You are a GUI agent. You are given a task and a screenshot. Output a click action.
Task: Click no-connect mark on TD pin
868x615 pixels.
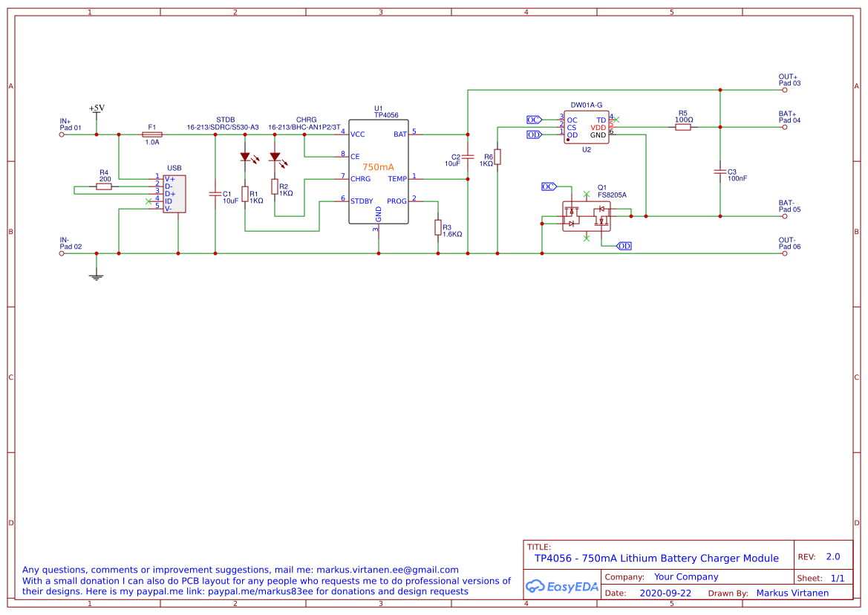(x=617, y=120)
